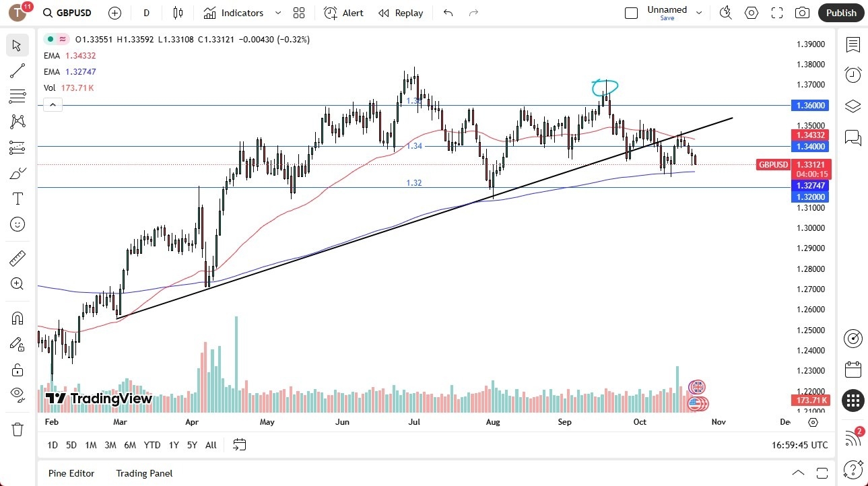The height and width of the screenshot is (486, 868).
Task: Take a chart snapshot with camera icon
Action: [801, 12]
